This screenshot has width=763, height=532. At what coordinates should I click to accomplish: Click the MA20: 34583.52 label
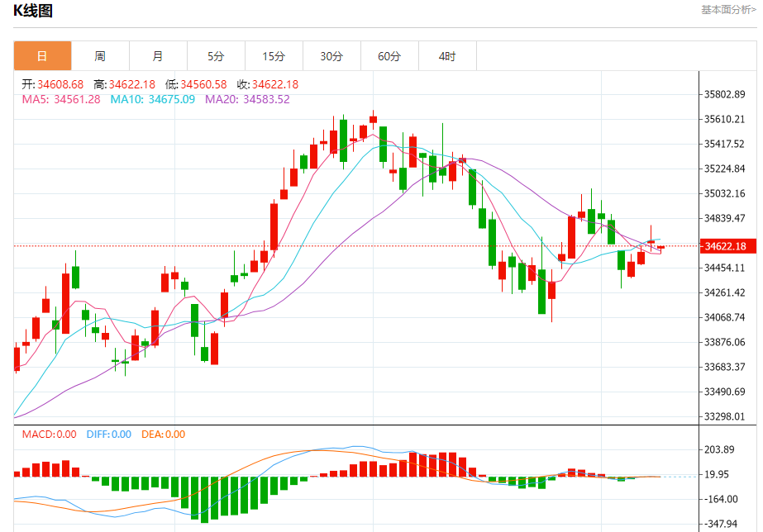247,99
